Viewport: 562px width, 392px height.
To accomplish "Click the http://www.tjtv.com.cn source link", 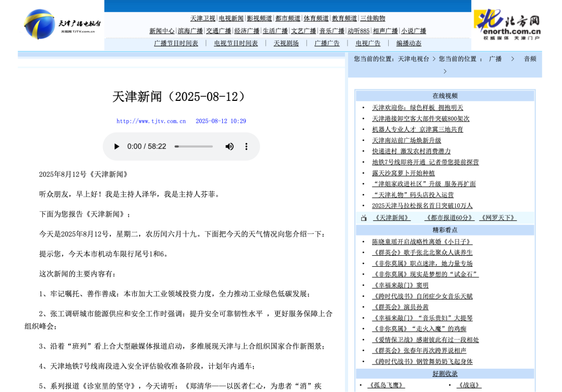I will coord(151,121).
